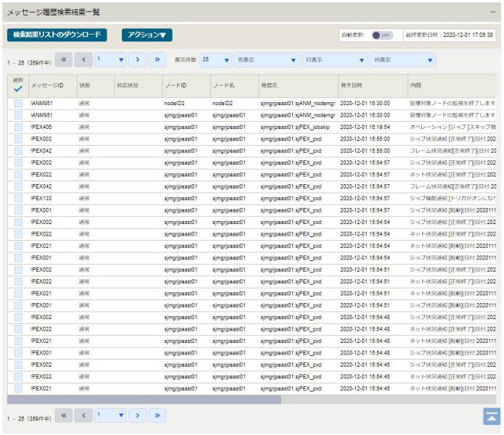Go to previous page in top pager
This screenshot has height=435, width=504.
point(83,59)
